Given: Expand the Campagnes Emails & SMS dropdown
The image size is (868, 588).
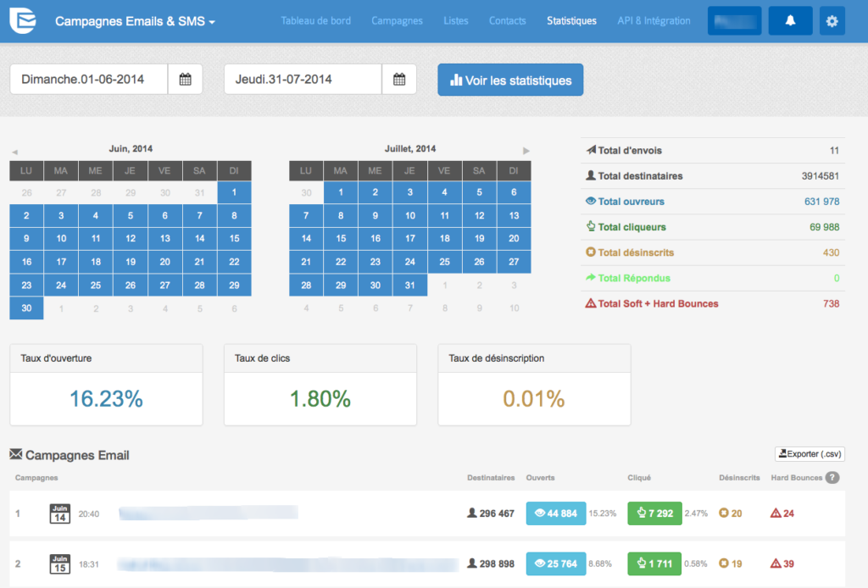Looking at the screenshot, I should tap(135, 19).
